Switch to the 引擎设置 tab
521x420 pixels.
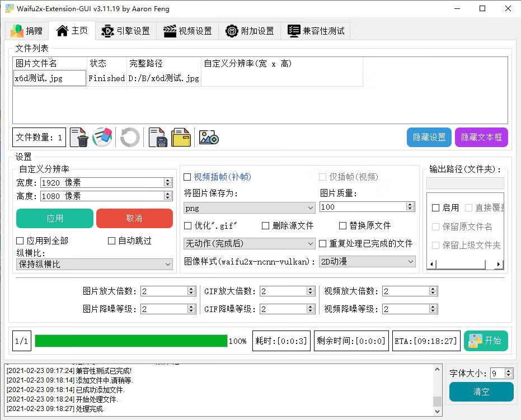[125, 31]
